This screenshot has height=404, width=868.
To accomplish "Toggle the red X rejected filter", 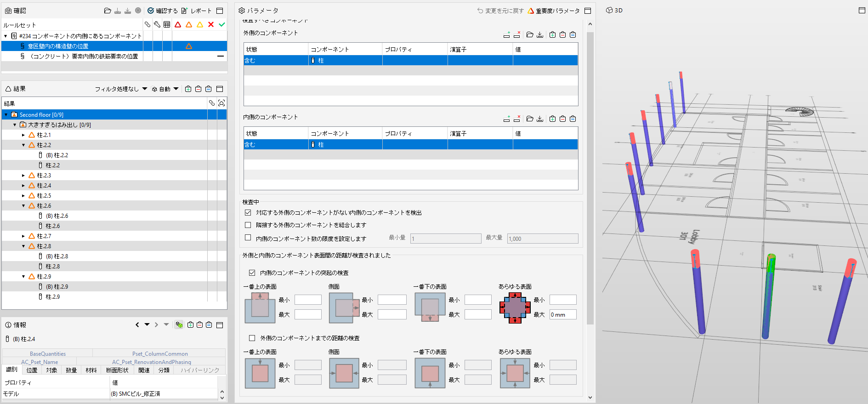I will tap(211, 25).
